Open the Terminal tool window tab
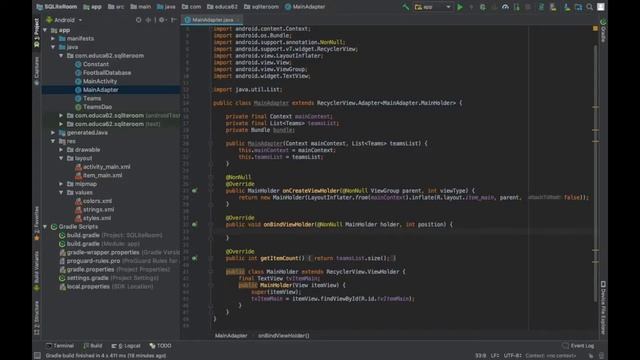The width and height of the screenshot is (640, 360). click(x=60, y=346)
